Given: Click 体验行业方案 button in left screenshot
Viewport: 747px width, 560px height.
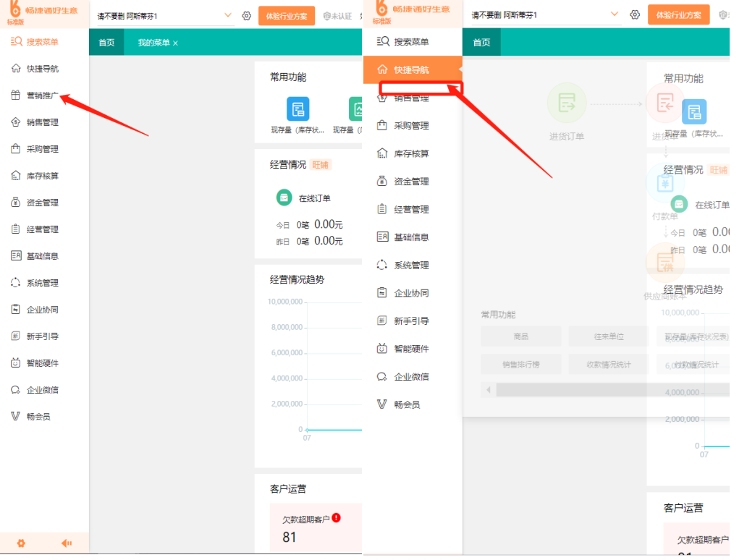Looking at the screenshot, I should pos(287,15).
